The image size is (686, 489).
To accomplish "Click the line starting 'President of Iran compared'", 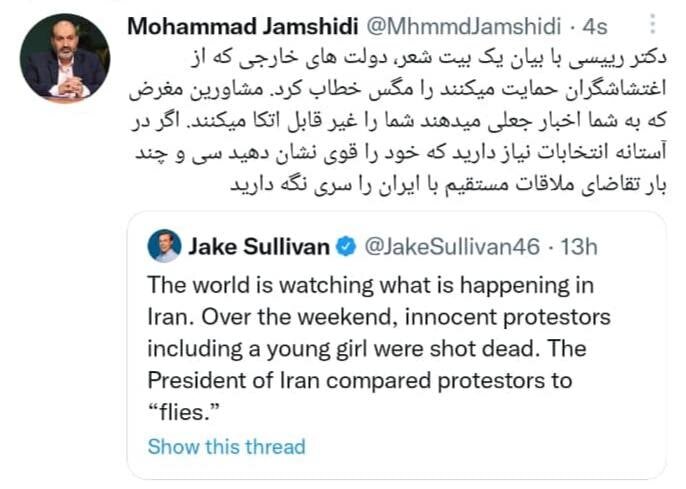I will (358, 381).
